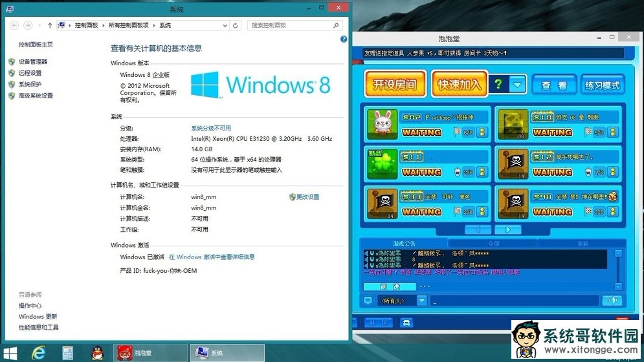The width and height of the screenshot is (644, 362).
Task: Open the blue help question mark icon
Action: click(x=344, y=39)
